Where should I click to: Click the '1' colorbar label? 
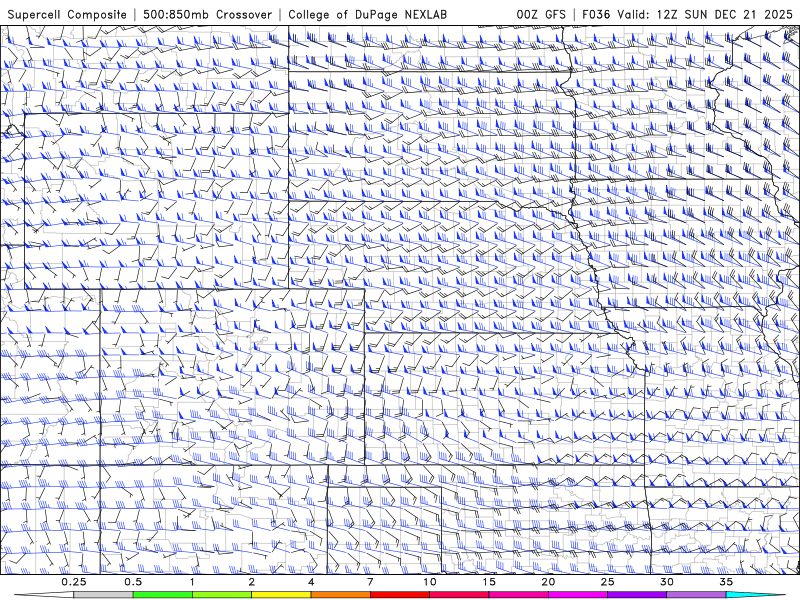pyautogui.click(x=192, y=582)
